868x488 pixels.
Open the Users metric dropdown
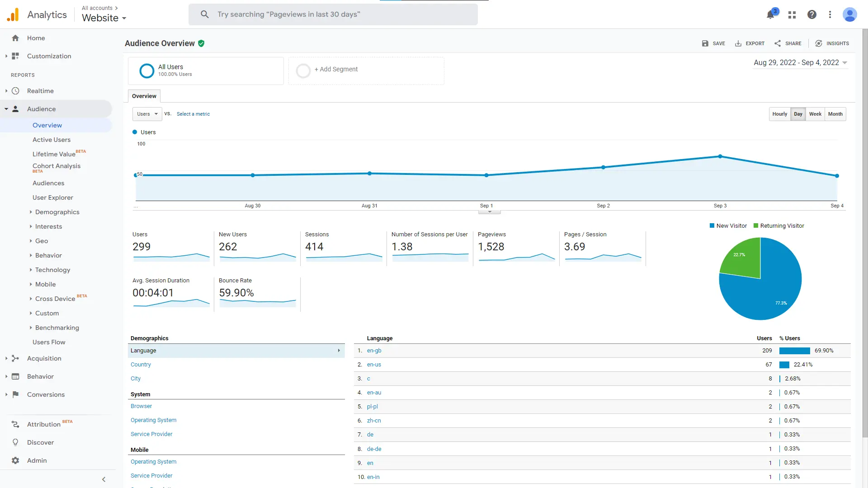(147, 114)
